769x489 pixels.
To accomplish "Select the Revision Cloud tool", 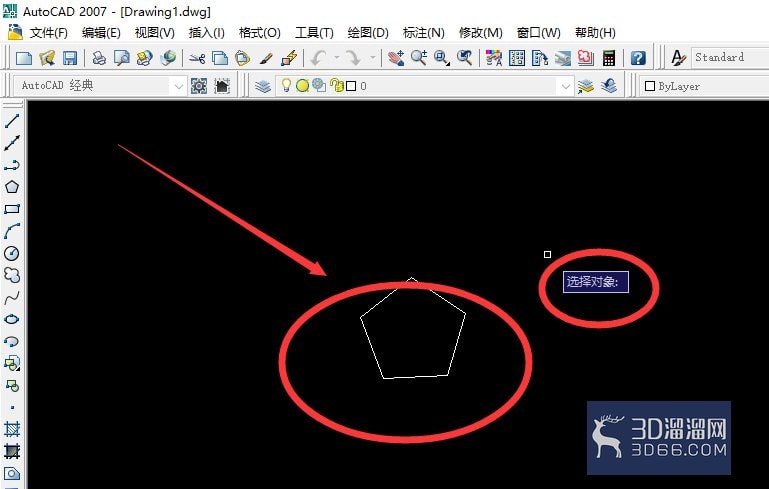I will point(12,275).
